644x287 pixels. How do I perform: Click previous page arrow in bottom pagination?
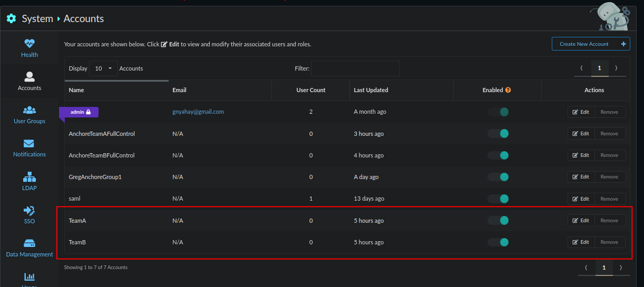[x=586, y=268]
